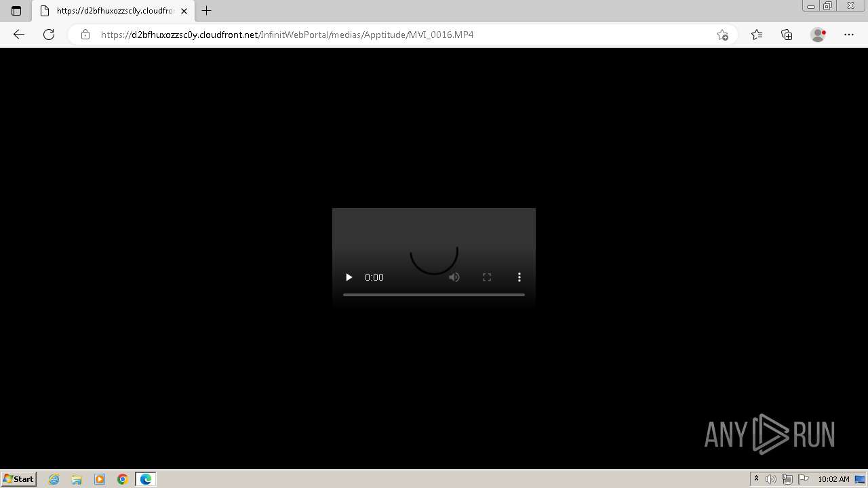
Task: Click the Show desktop button in the tray
Action: pyautogui.click(x=861, y=479)
